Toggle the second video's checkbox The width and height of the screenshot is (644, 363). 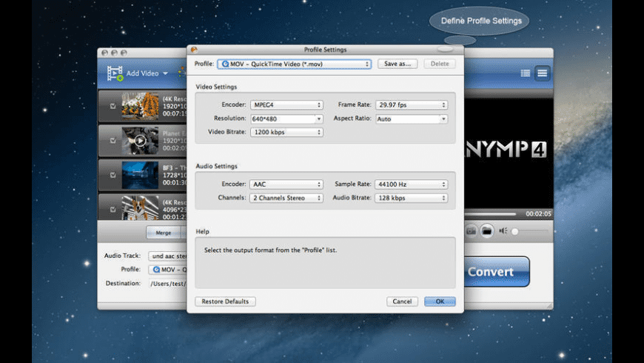(113, 140)
